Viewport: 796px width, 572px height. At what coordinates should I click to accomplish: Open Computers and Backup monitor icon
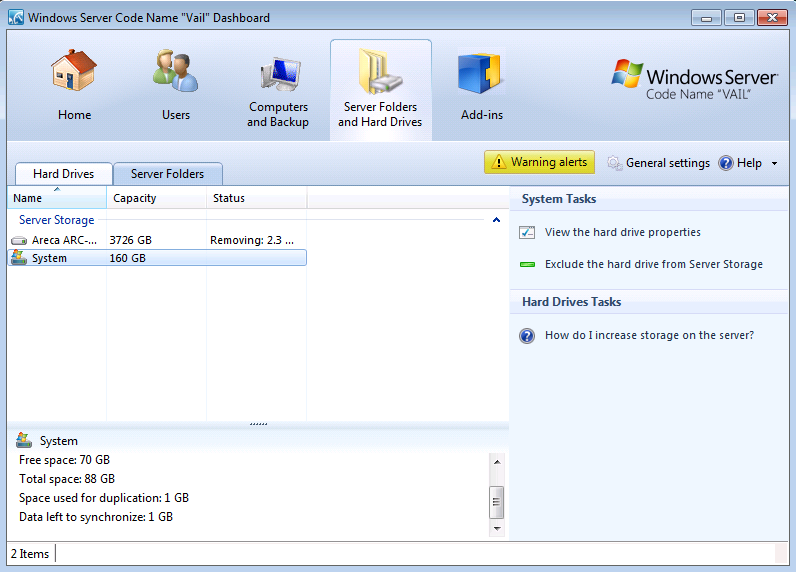point(281,74)
